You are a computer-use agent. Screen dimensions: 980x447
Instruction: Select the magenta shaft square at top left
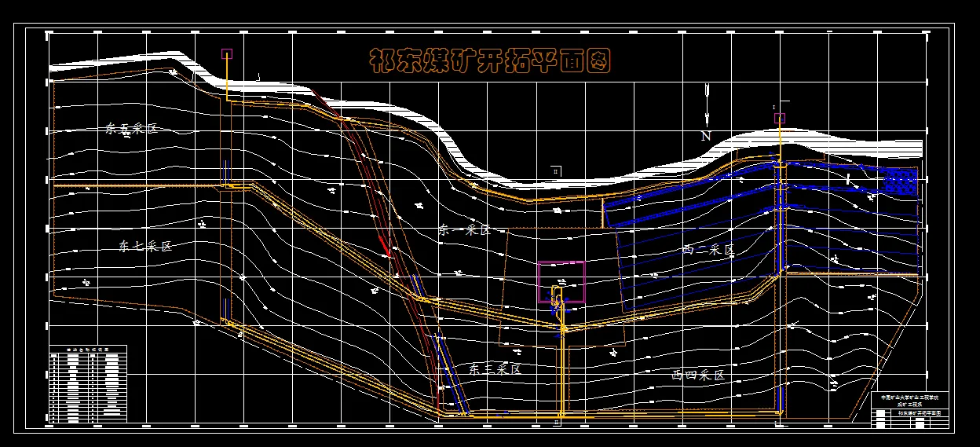(x=227, y=54)
